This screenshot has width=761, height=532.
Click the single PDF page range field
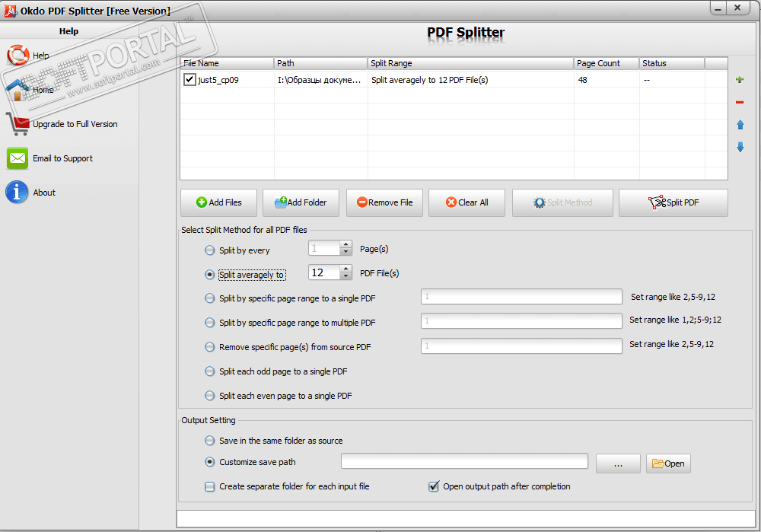(521, 297)
